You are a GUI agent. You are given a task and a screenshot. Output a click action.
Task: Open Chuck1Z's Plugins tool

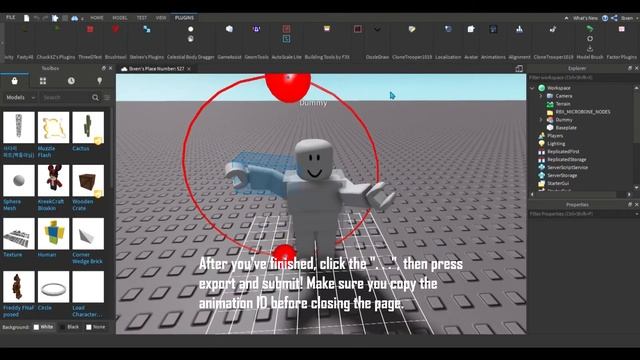tap(57, 29)
